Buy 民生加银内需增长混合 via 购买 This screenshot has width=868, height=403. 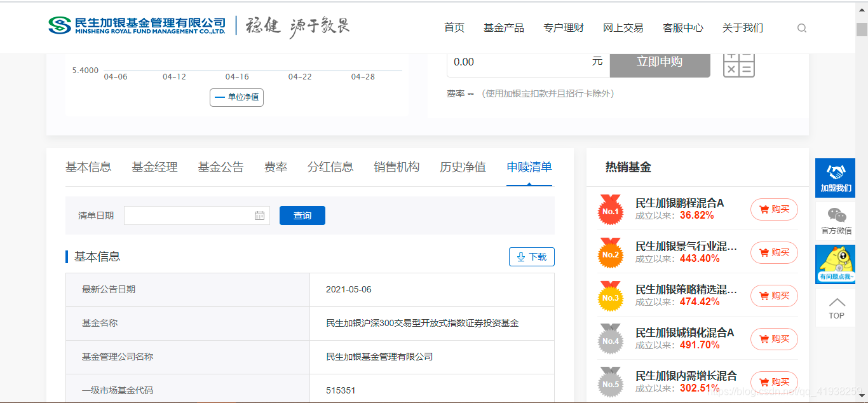pos(774,382)
